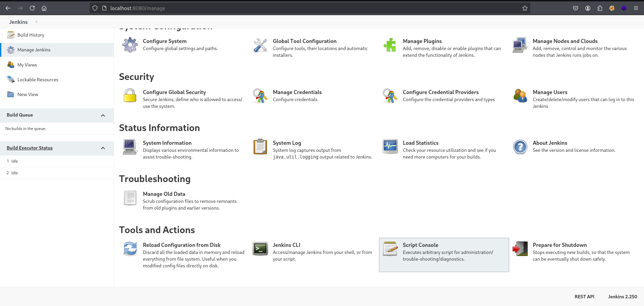Click the Jenkins breadcrumb link
The height and width of the screenshot is (306, 644).
pyautogui.click(x=18, y=22)
